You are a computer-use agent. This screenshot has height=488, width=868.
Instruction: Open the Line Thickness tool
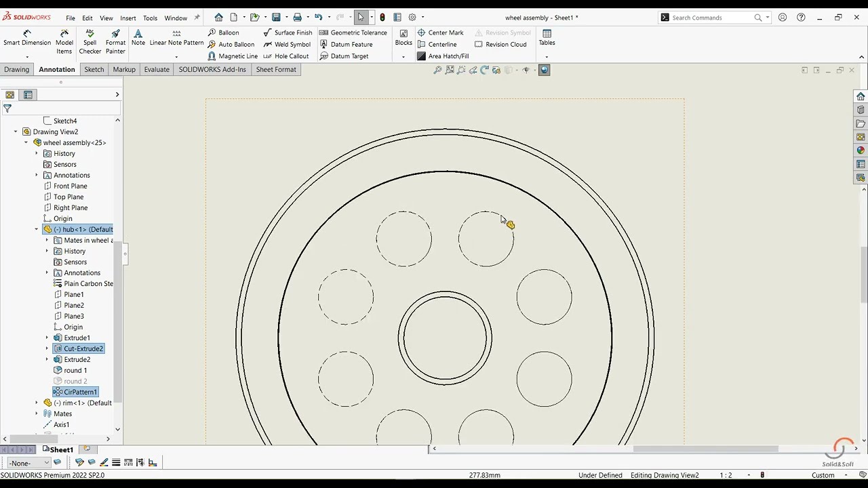pyautogui.click(x=116, y=462)
